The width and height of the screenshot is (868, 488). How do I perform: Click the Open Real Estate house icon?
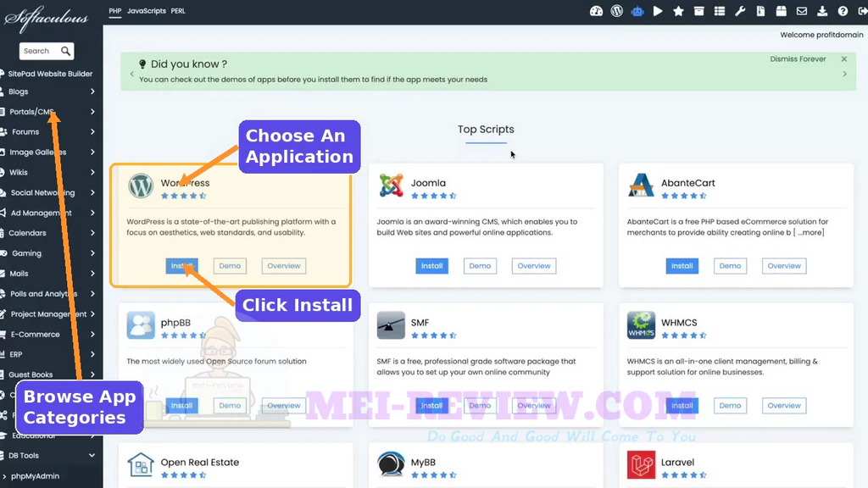click(x=141, y=465)
